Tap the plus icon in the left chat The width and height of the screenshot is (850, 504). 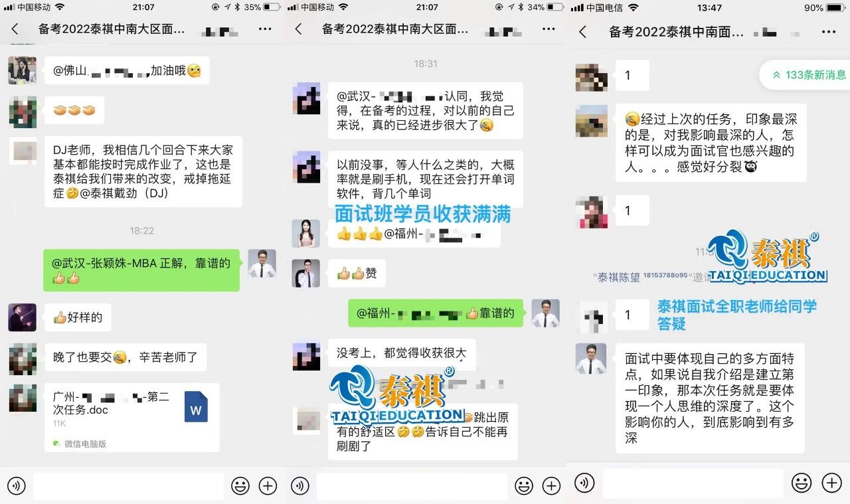[268, 486]
